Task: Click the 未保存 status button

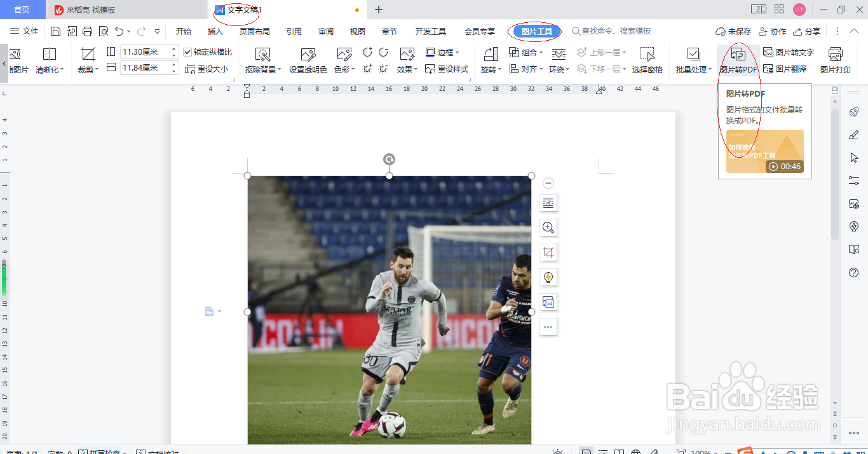Action: pyautogui.click(x=733, y=31)
